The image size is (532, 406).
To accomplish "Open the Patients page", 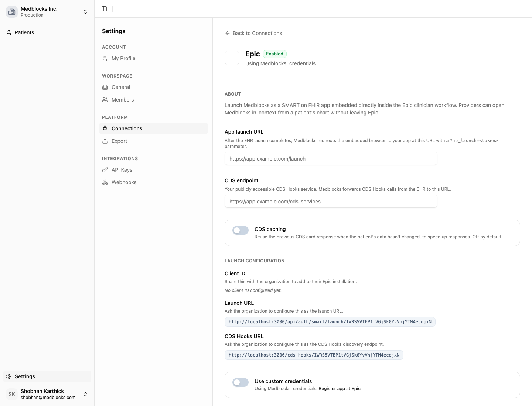I will point(47,32).
